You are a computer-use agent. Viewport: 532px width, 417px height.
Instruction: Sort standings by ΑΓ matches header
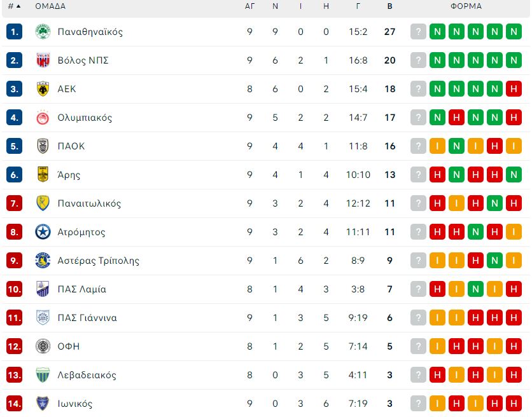249,6
